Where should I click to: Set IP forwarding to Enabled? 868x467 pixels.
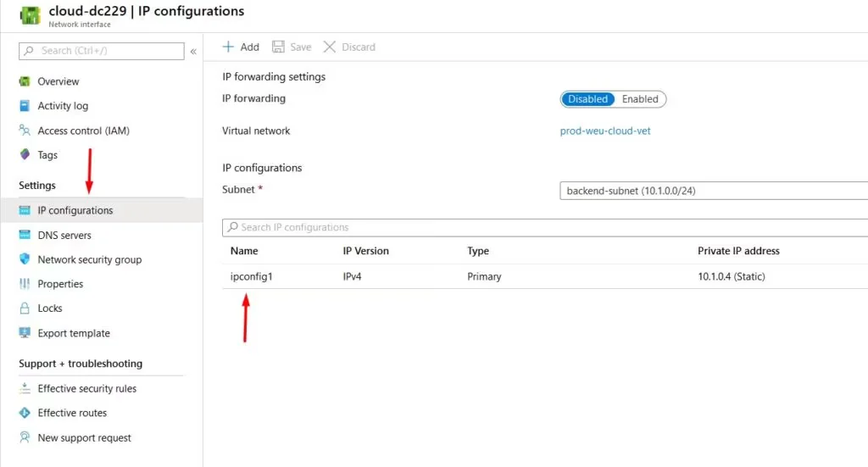click(640, 99)
